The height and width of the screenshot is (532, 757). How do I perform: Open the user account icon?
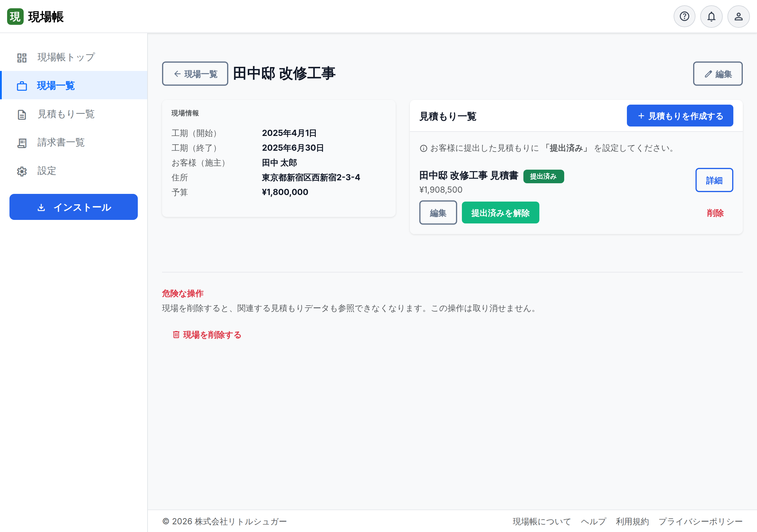pos(739,17)
